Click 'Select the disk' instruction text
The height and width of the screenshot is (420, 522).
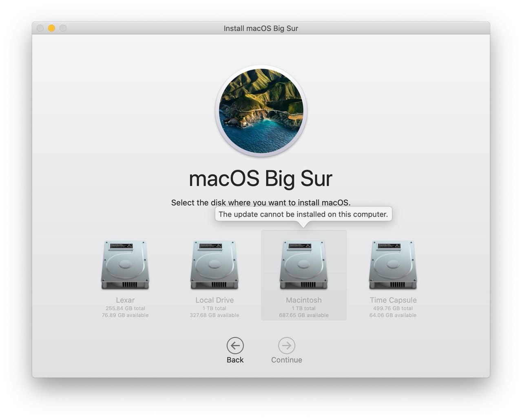click(261, 203)
